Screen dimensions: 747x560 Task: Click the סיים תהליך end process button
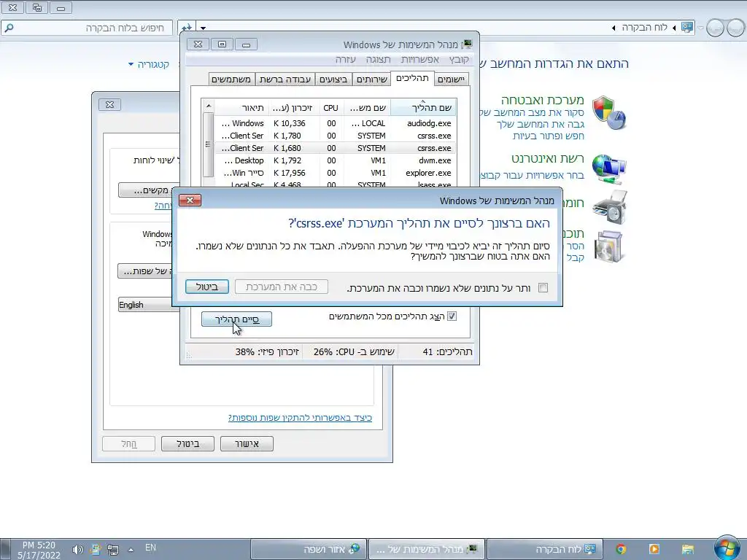click(x=237, y=319)
